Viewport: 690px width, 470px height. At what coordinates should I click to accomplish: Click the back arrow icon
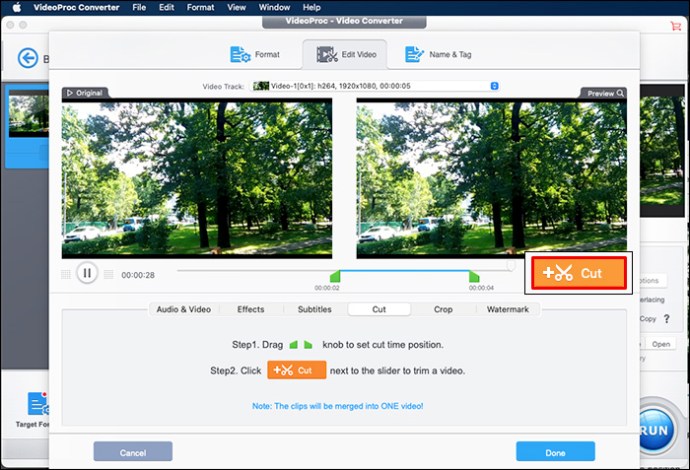(27, 58)
